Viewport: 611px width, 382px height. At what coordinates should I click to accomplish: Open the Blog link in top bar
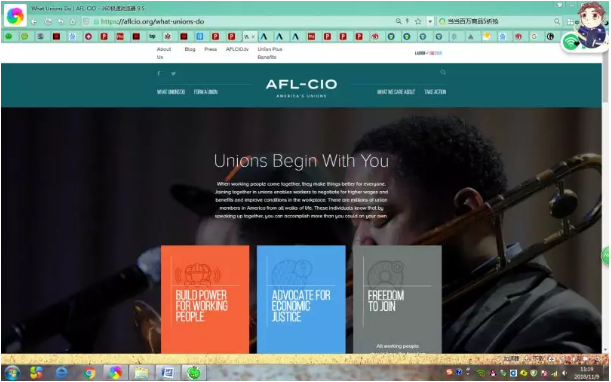coord(190,49)
